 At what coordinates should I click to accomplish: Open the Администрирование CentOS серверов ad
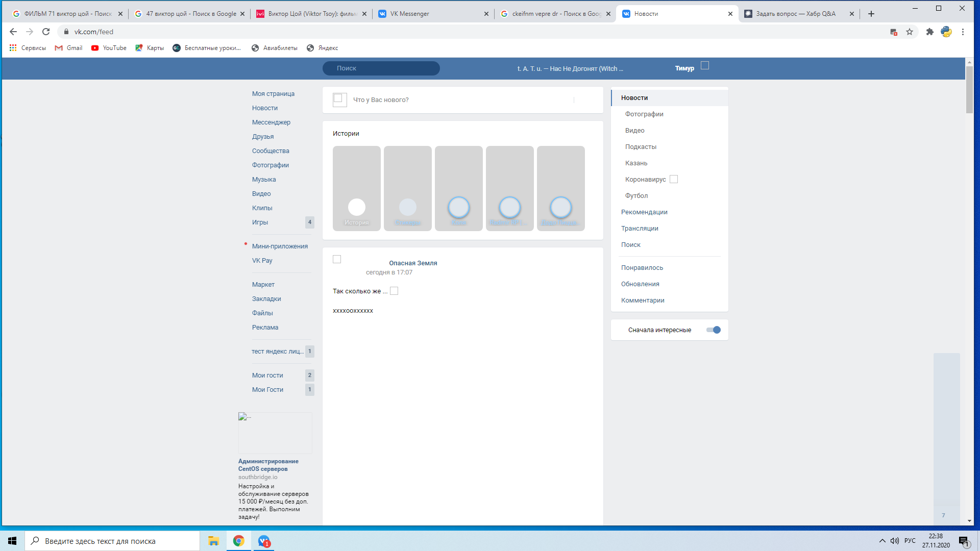tap(268, 465)
